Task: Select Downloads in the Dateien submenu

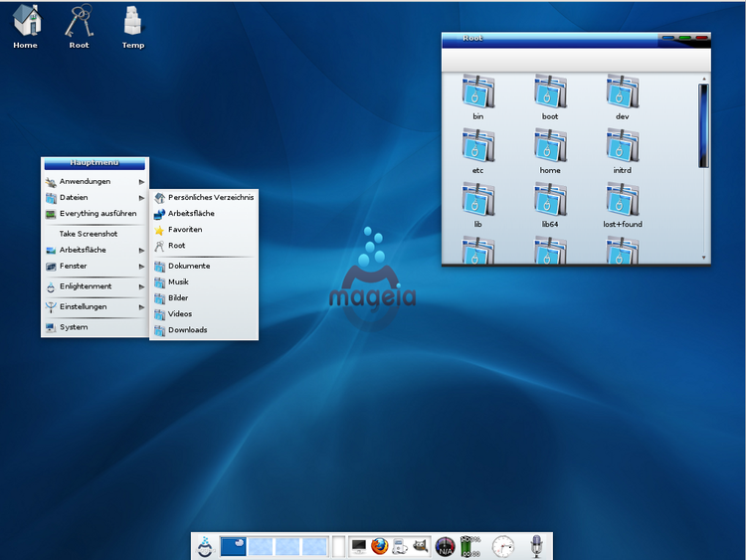Action: [x=187, y=330]
